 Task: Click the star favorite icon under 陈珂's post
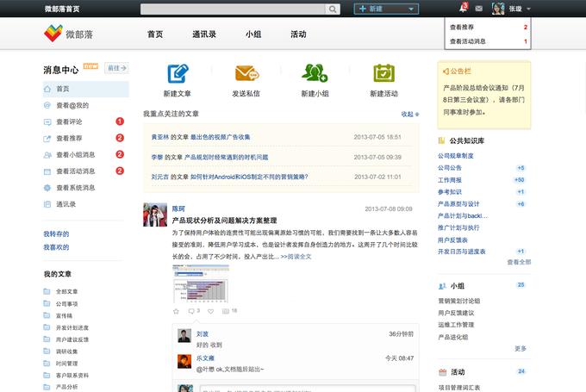(176, 311)
